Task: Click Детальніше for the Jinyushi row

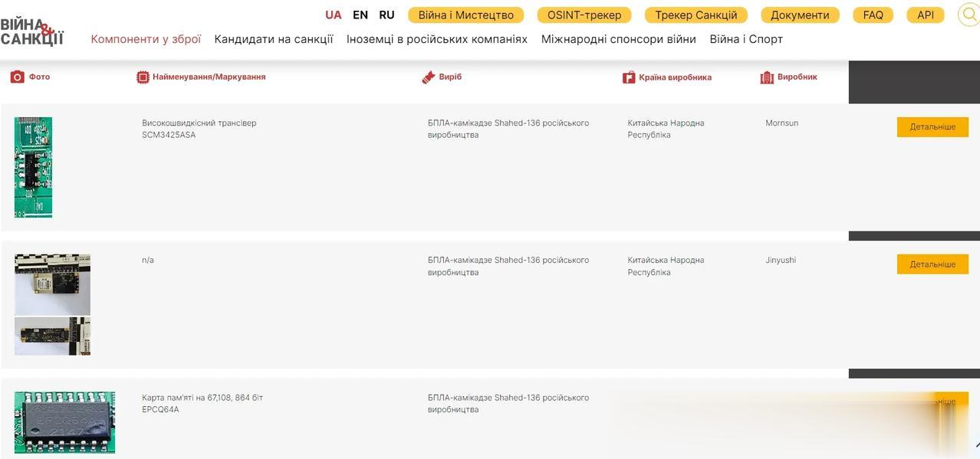Action: point(932,264)
